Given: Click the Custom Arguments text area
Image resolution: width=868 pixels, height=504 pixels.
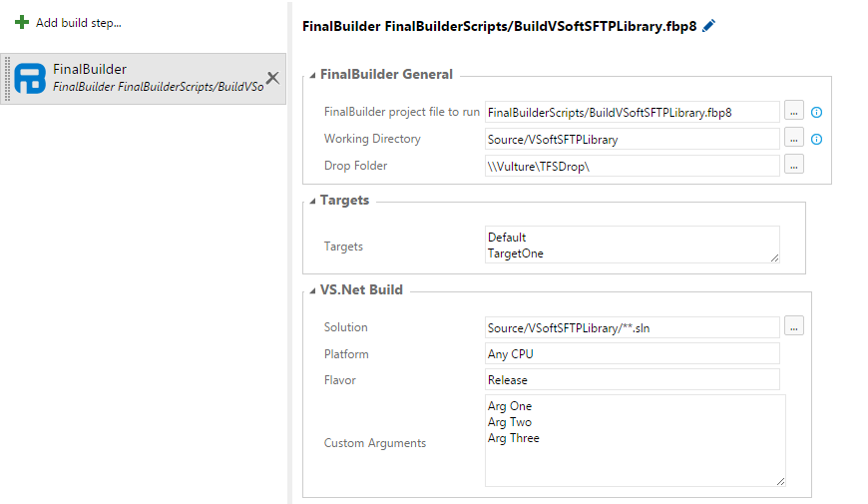Looking at the screenshot, I should point(635,440).
